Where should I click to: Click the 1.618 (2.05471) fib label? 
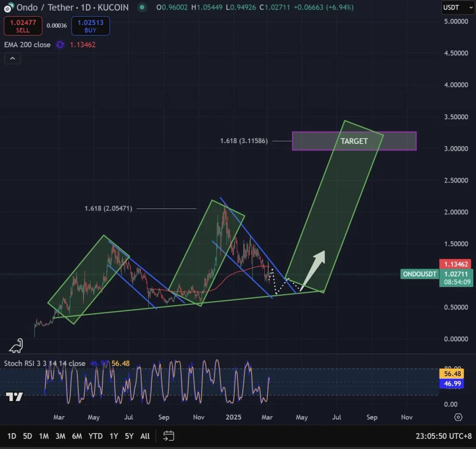108,209
